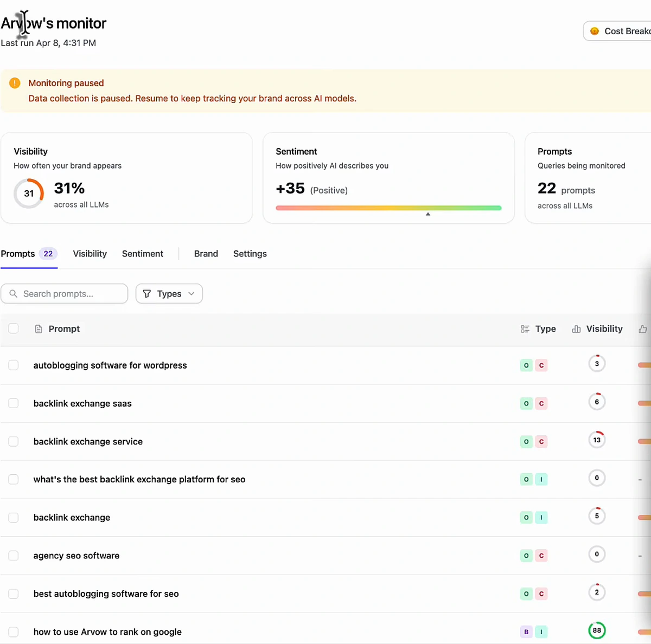Click visibility score 6 circle
Viewport: 651px width, 644px height.
click(x=597, y=402)
